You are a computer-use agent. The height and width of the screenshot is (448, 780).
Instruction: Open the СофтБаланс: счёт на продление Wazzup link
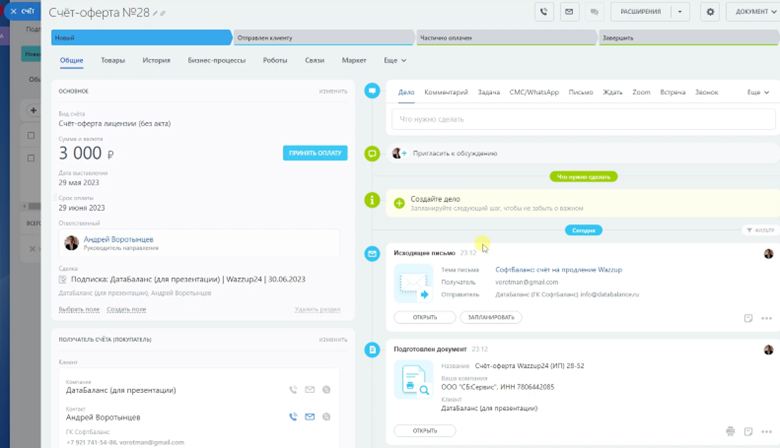(559, 269)
